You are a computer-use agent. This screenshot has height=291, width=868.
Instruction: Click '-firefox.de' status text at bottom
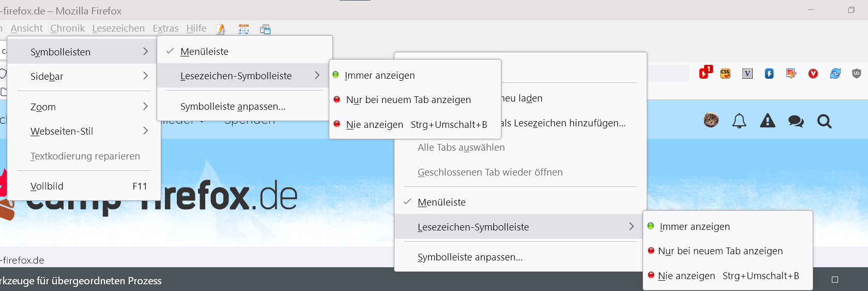[22, 260]
